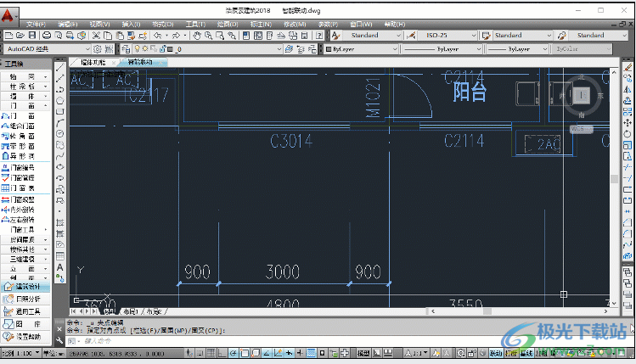Expand the 轴网 section in tool panel
Viewport: 636px width, 364px height.
(25, 76)
